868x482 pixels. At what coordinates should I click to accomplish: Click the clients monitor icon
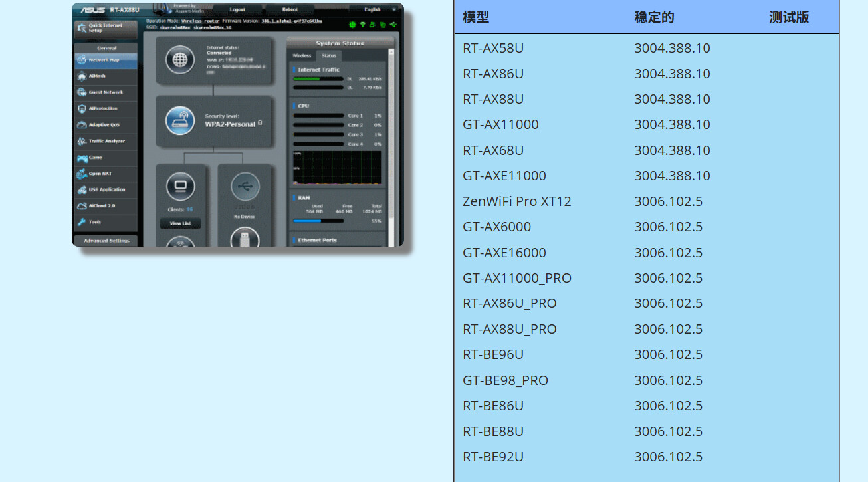pyautogui.click(x=180, y=187)
